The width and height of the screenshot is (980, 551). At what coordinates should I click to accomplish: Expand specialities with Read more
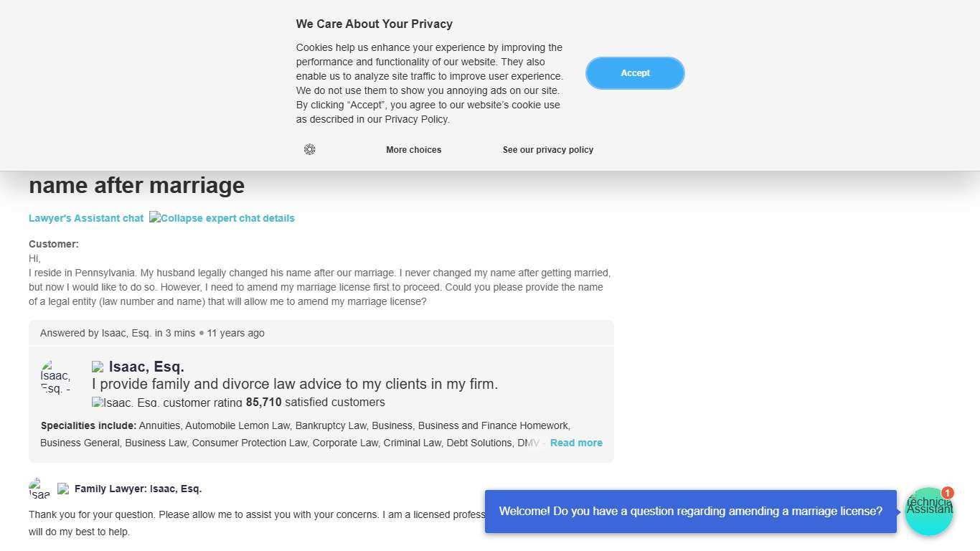(x=576, y=443)
